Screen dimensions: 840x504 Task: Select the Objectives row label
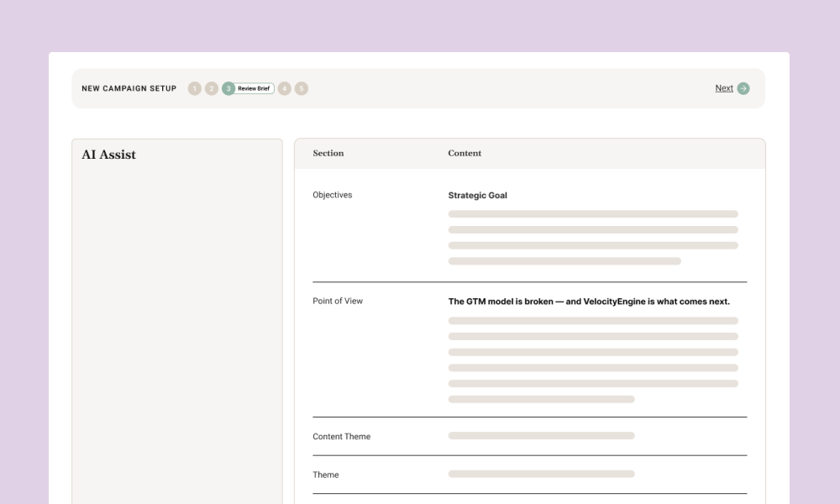(x=333, y=194)
